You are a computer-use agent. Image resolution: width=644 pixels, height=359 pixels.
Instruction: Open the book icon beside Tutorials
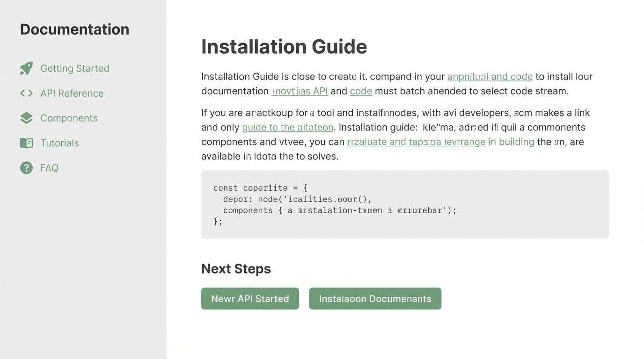tap(26, 143)
